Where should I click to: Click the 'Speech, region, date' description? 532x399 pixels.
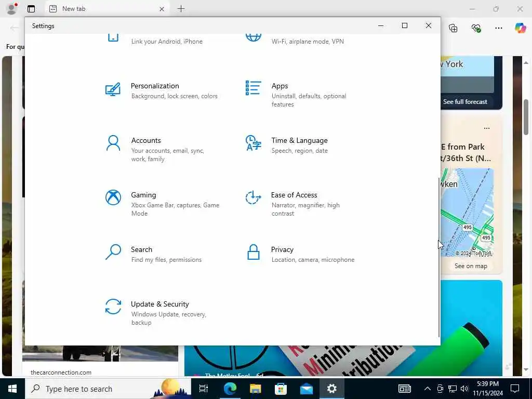pyautogui.click(x=300, y=151)
